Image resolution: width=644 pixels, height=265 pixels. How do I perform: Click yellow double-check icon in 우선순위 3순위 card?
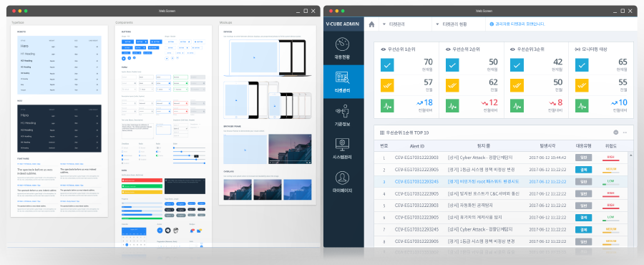pyautogui.click(x=517, y=85)
